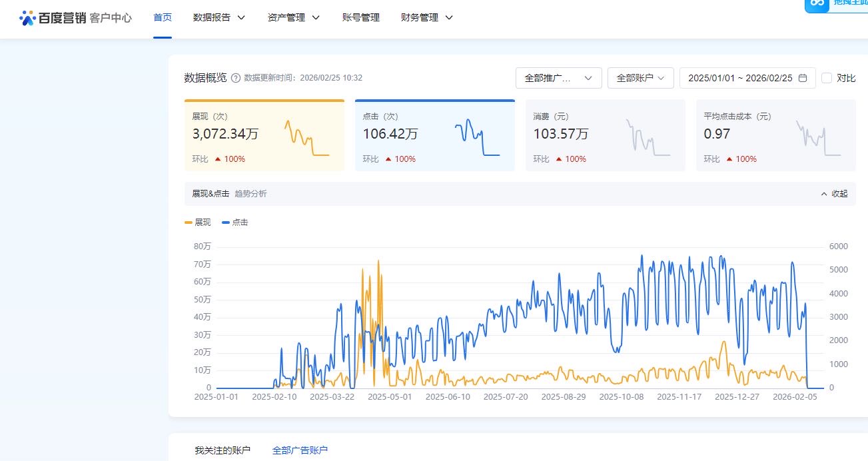Collapse the trend chart with 收起

point(834,194)
